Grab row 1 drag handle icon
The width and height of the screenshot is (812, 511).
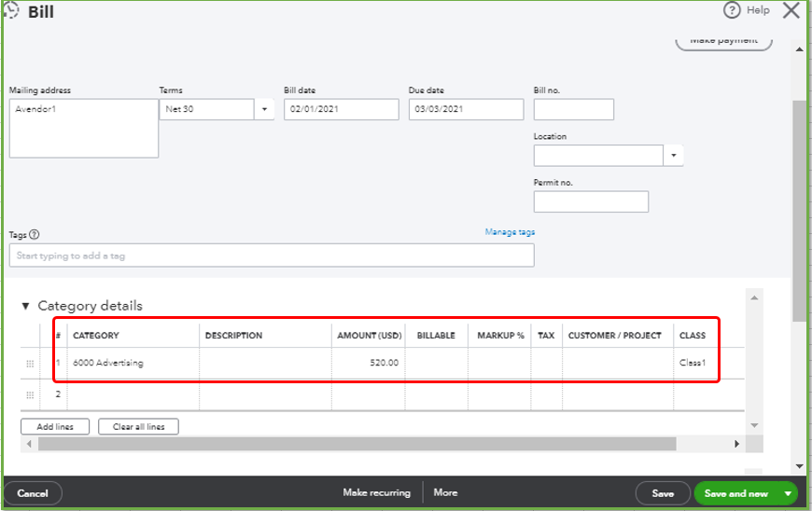[x=30, y=364]
